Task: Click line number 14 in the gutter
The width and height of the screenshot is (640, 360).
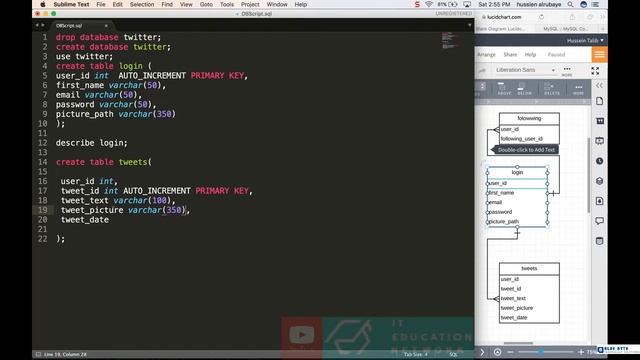Action: [42, 162]
